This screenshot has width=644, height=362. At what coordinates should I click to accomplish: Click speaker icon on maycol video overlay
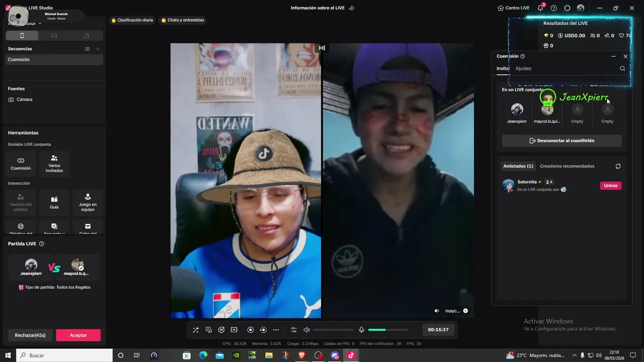tap(437, 311)
